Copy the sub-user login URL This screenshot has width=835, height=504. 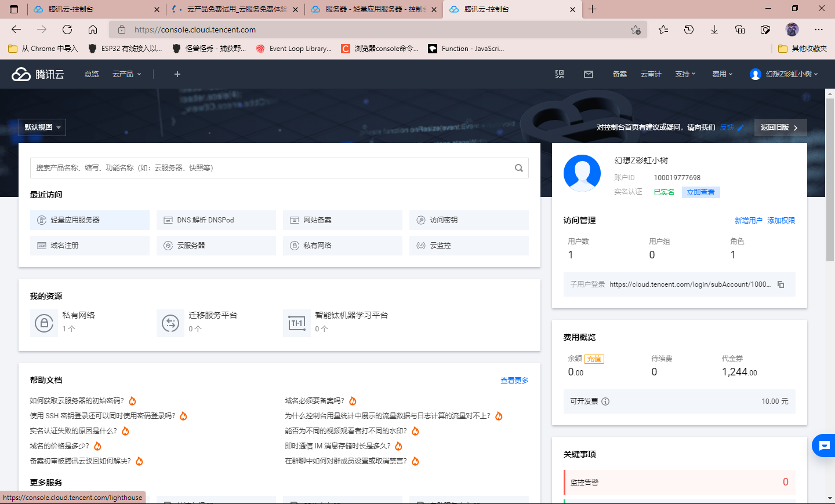781,284
